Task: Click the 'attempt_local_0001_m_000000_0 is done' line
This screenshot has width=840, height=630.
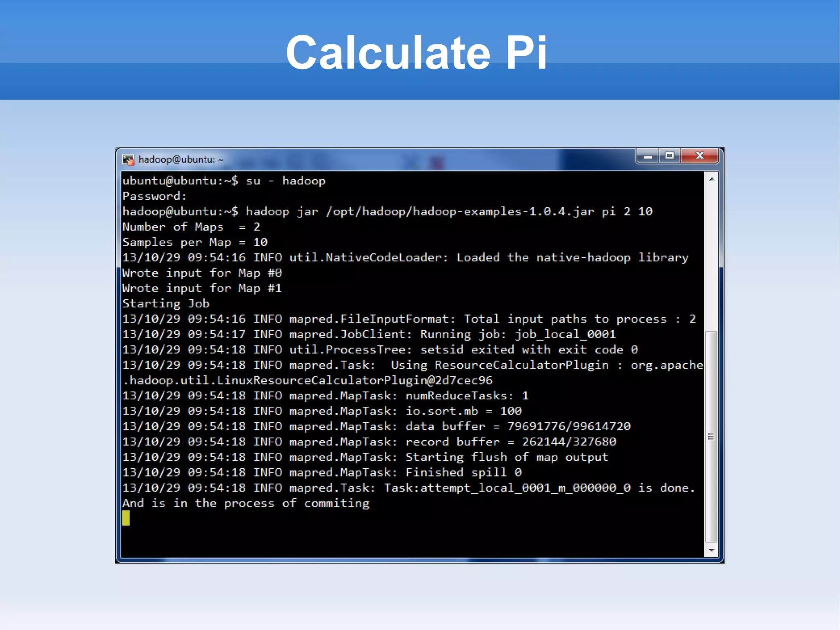Action: point(409,488)
